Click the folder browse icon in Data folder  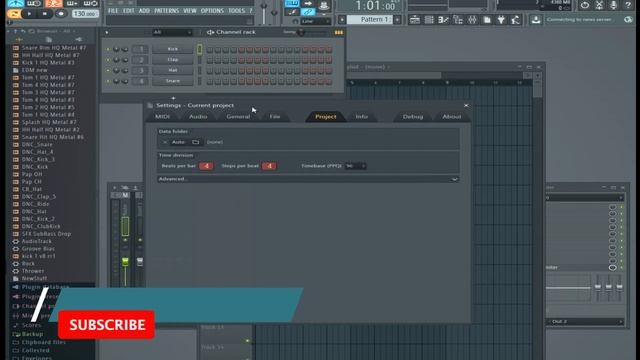196,142
